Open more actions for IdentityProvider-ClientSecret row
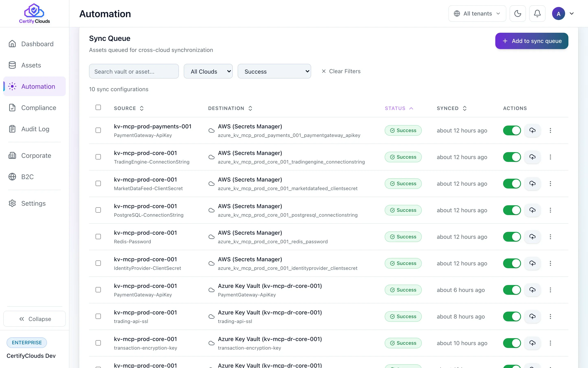588x368 pixels. coord(550,263)
